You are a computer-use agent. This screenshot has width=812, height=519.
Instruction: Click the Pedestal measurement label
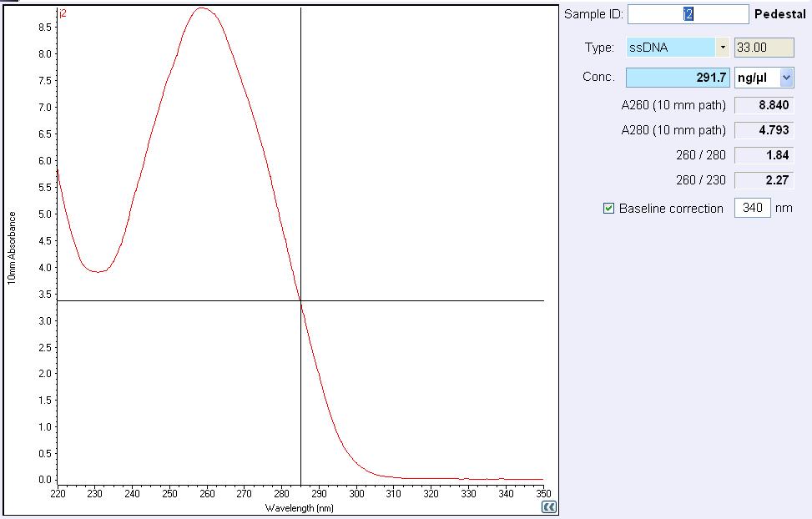click(x=779, y=14)
